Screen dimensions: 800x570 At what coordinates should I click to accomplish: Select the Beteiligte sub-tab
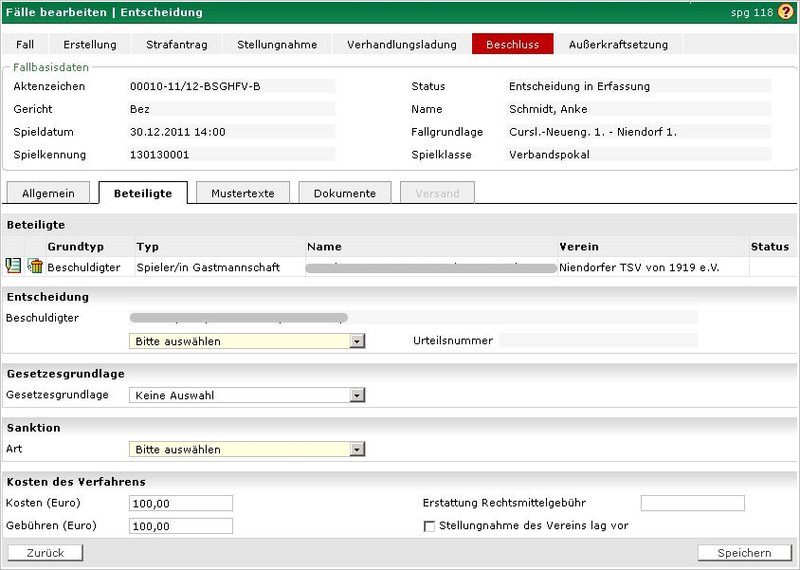click(143, 193)
